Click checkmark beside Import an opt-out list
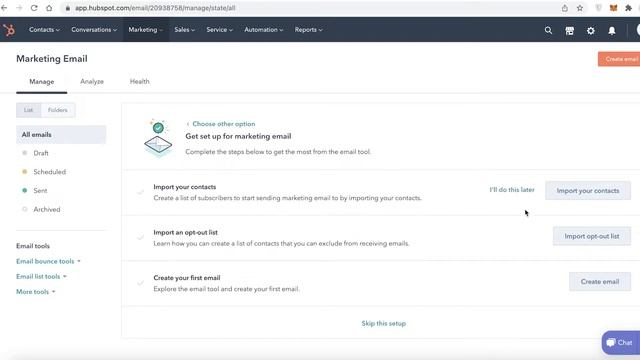Image resolution: width=640 pixels, height=360 pixels. tap(140, 237)
